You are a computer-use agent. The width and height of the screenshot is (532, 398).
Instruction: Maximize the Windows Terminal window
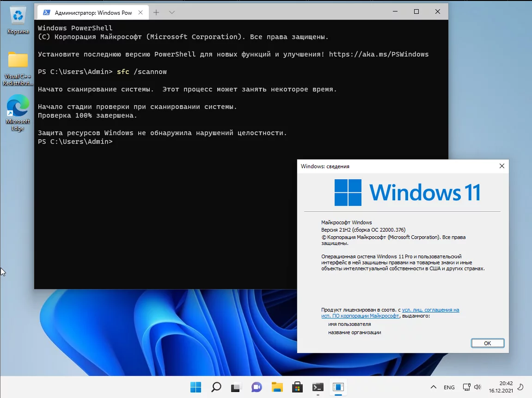[416, 12]
